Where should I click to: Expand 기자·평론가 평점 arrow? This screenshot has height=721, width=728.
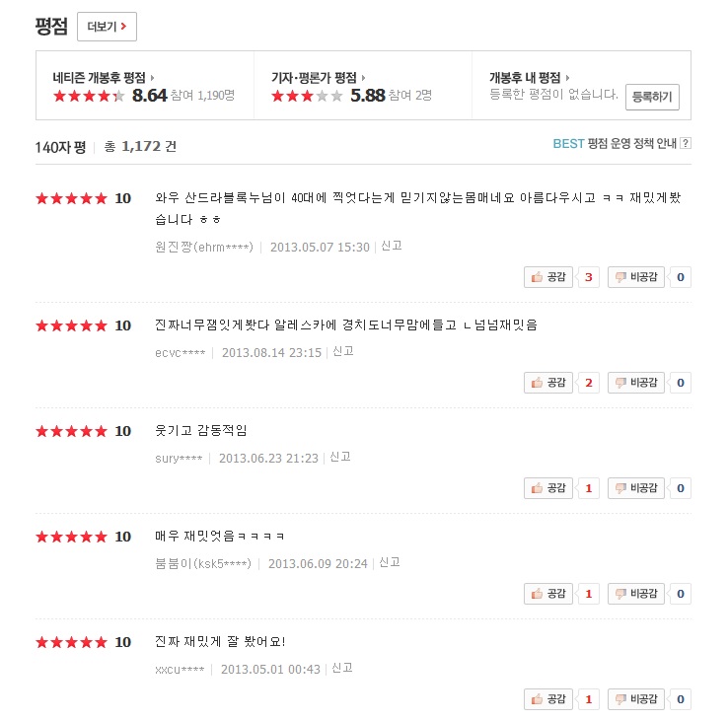coord(364,77)
